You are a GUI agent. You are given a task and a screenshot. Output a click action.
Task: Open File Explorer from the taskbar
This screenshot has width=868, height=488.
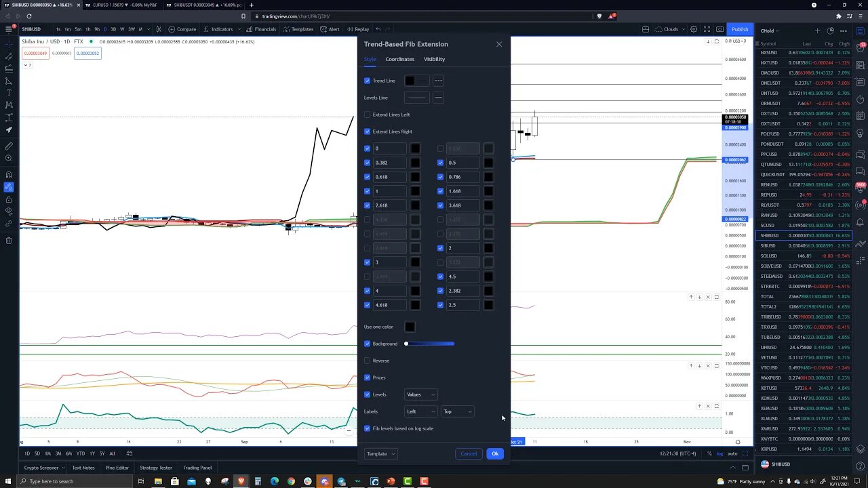[x=157, y=481]
